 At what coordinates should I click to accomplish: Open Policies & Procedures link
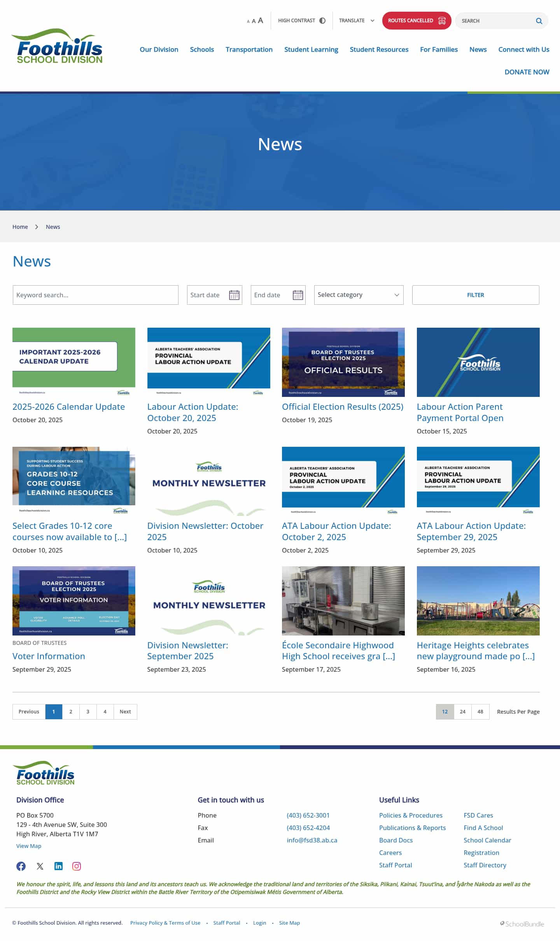click(x=411, y=815)
